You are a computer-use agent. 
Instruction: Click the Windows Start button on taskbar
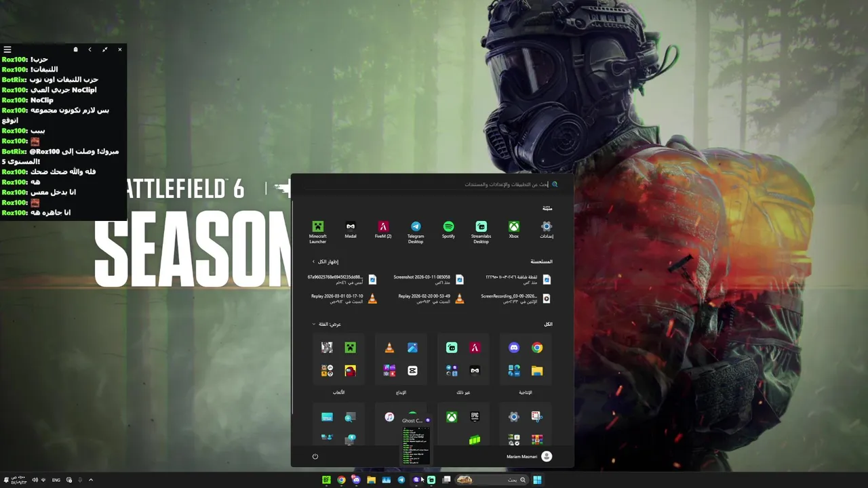[537, 480]
